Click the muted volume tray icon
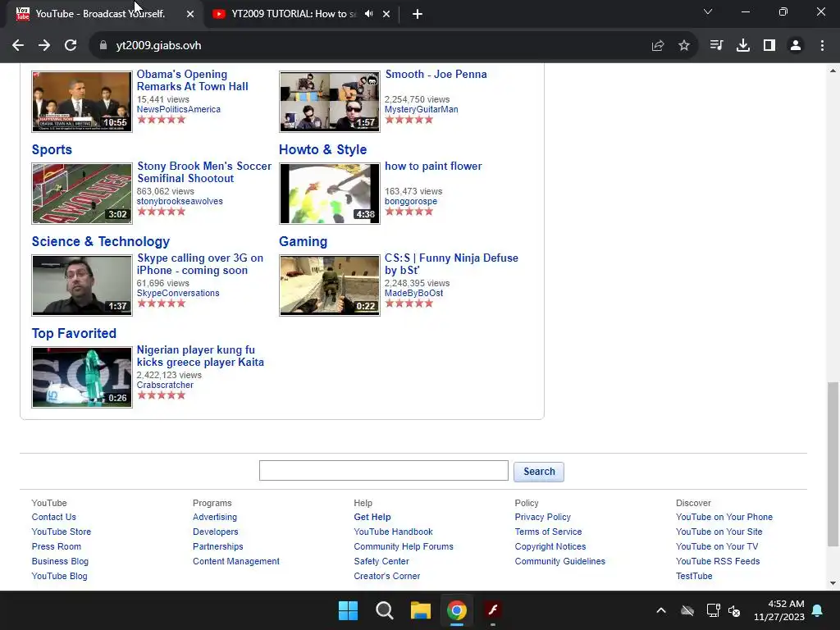The width and height of the screenshot is (840, 630). [734, 610]
